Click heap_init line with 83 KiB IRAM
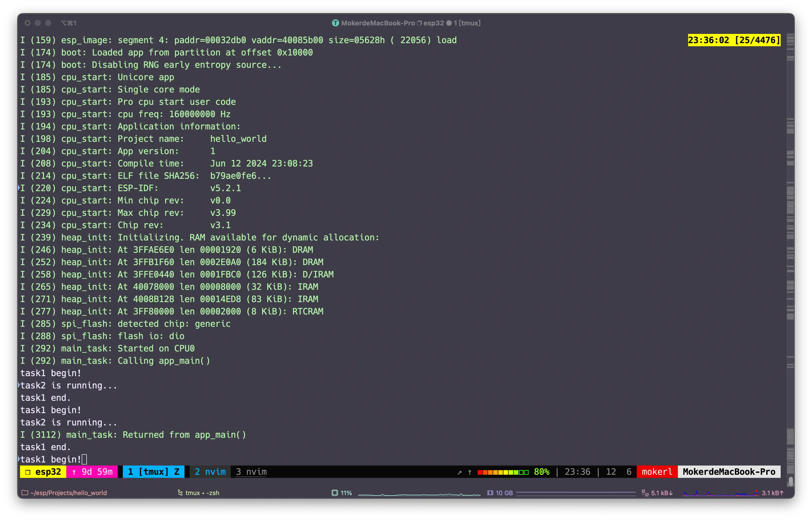Image resolution: width=812 pixels, height=520 pixels. (169, 299)
